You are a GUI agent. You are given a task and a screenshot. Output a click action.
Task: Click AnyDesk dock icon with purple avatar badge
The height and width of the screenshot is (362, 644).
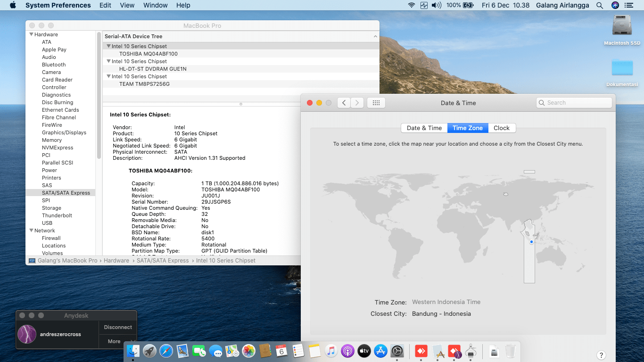454,351
